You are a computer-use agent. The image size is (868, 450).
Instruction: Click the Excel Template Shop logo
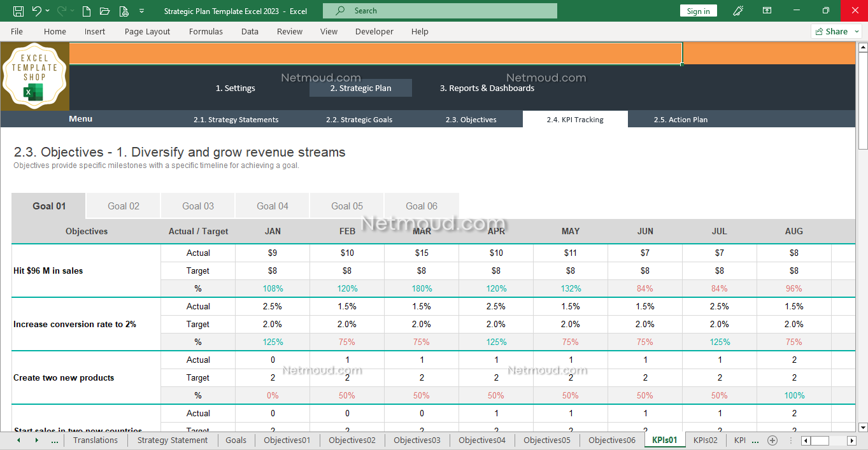(x=35, y=76)
